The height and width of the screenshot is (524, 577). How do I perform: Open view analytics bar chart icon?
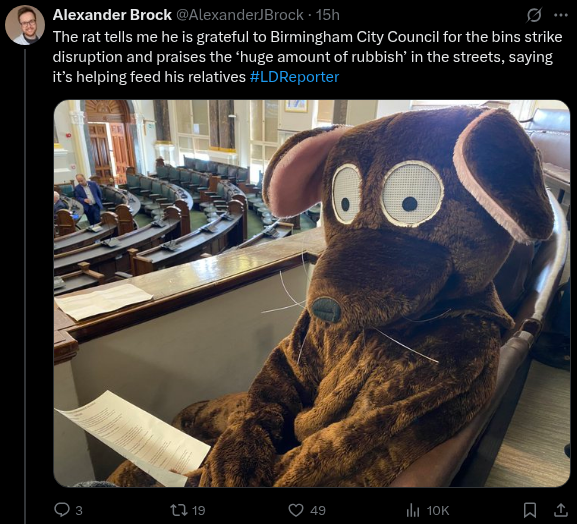tap(413, 510)
